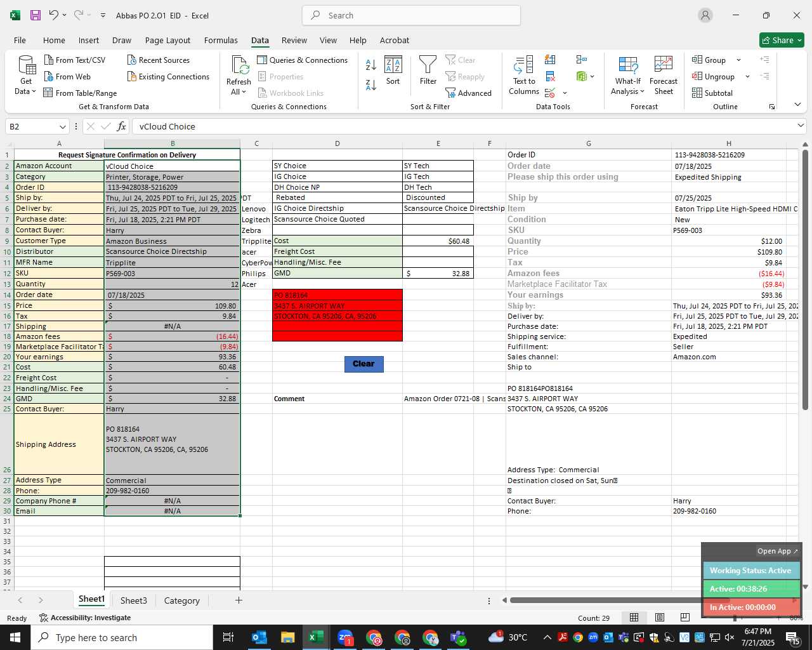Import data From Text/CSV
The width and height of the screenshot is (812, 650).
coord(74,60)
